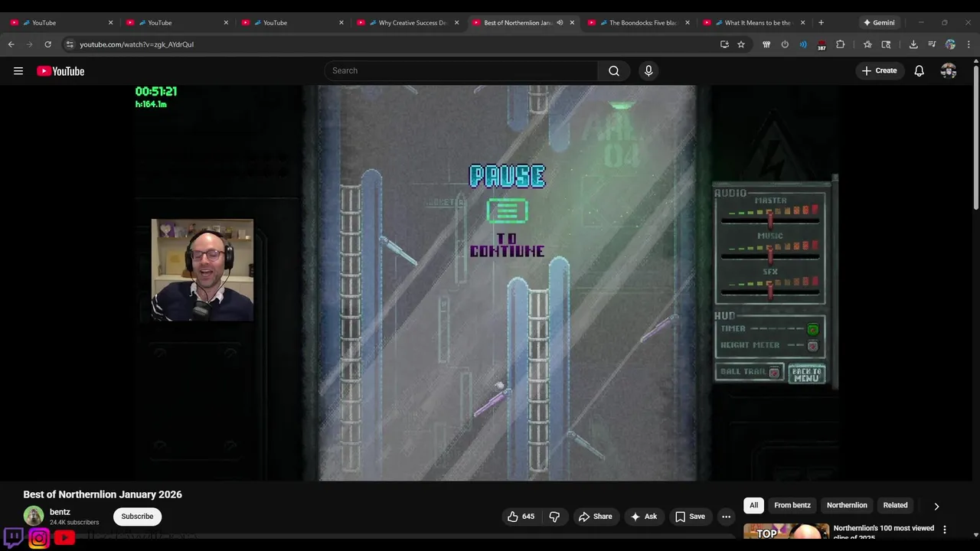Open Chrome profile avatar
Image resolution: width=980 pixels, height=551 pixels.
950,44
